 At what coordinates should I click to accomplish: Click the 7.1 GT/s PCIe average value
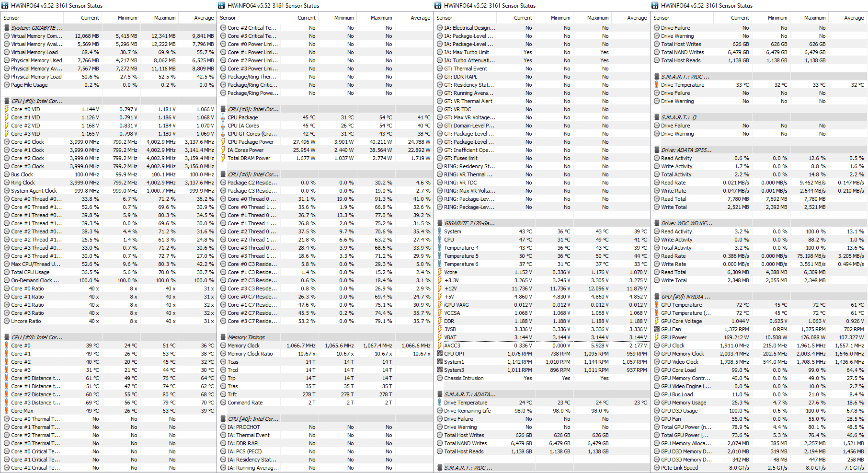tap(854, 468)
